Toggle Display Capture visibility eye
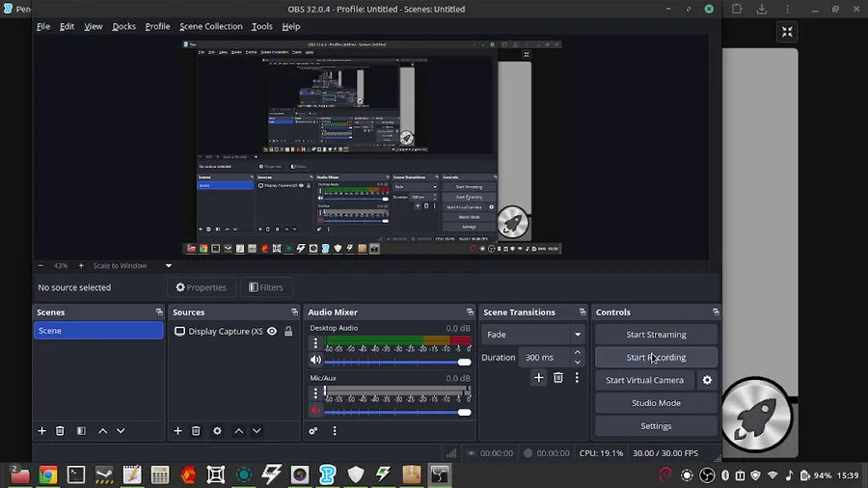868x488 pixels. pyautogui.click(x=272, y=332)
